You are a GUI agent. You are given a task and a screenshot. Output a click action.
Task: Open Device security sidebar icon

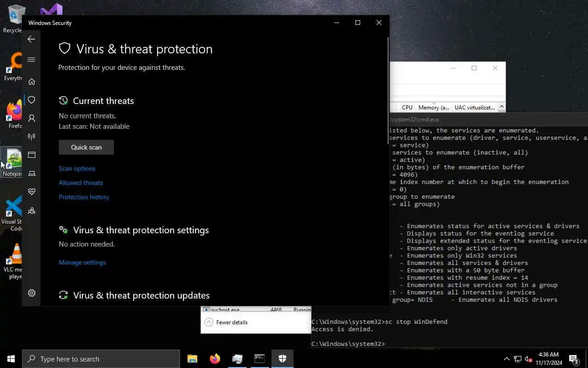click(32, 173)
